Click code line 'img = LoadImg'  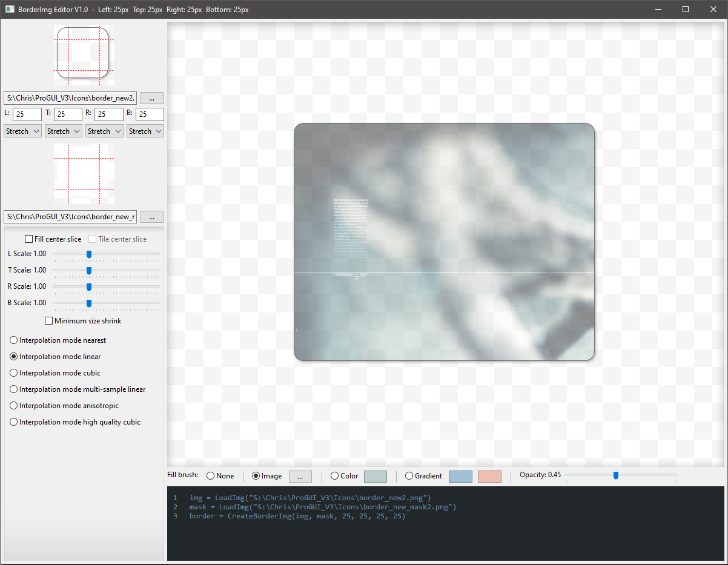coord(310,498)
